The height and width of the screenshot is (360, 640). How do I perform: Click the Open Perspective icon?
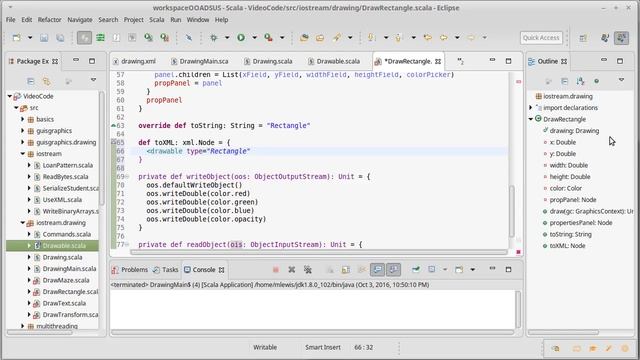(583, 38)
